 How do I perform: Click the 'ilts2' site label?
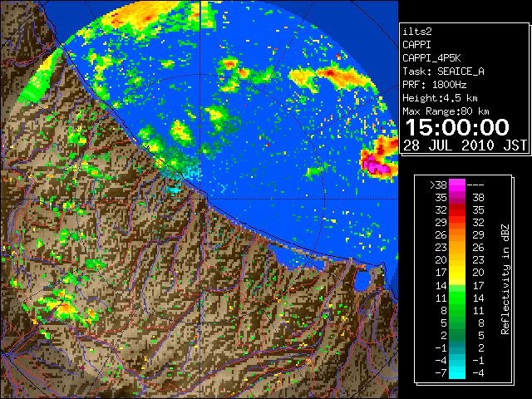[x=417, y=32]
